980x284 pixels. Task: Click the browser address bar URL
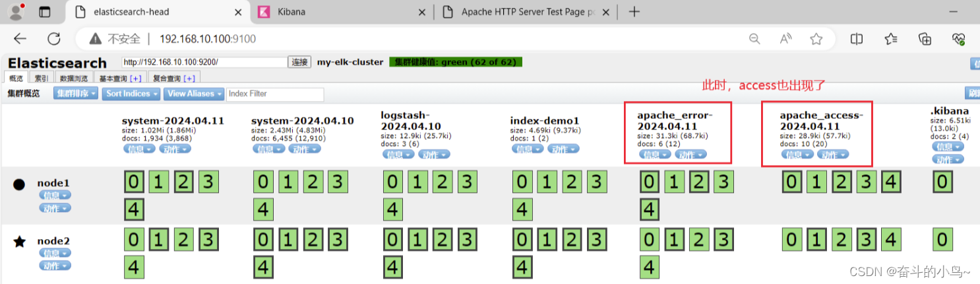[x=208, y=39]
